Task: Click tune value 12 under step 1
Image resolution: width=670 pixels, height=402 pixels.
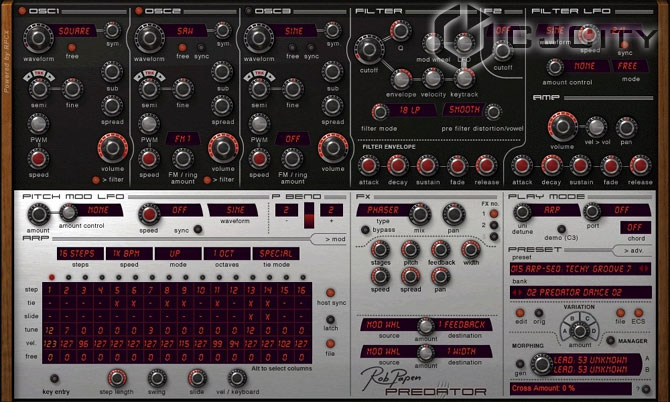Action: tap(50, 330)
